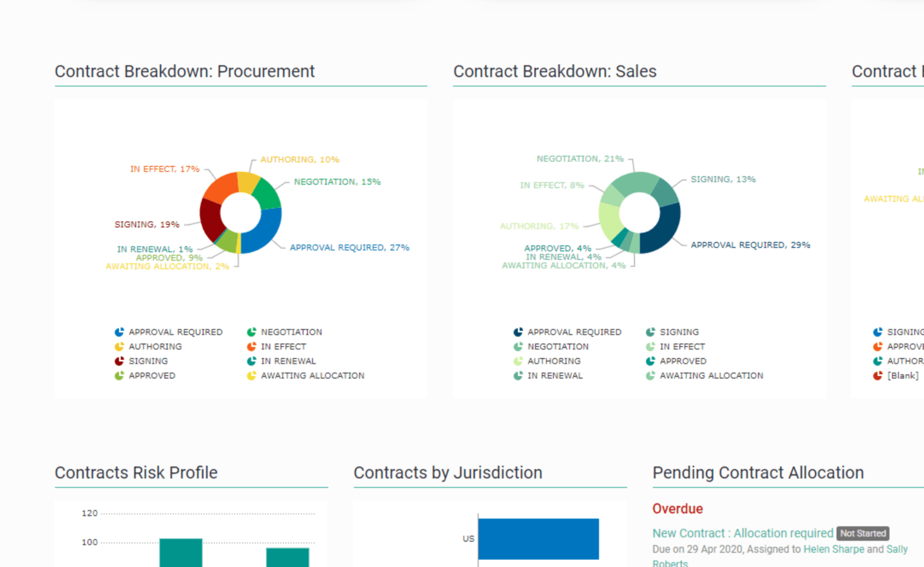Open the New Contract: Allocation required task
Image resolution: width=924 pixels, height=567 pixels.
pyautogui.click(x=742, y=533)
